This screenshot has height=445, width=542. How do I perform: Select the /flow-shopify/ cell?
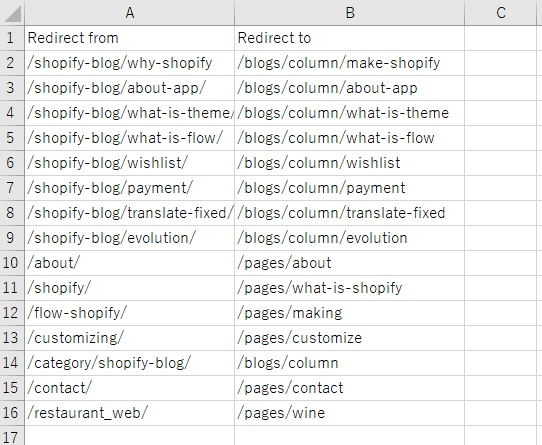tap(130, 313)
